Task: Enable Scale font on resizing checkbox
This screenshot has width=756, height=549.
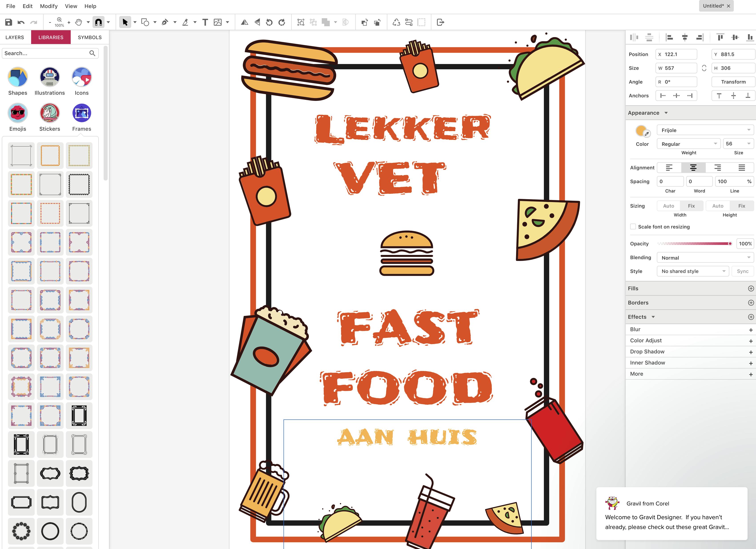Action: (633, 226)
